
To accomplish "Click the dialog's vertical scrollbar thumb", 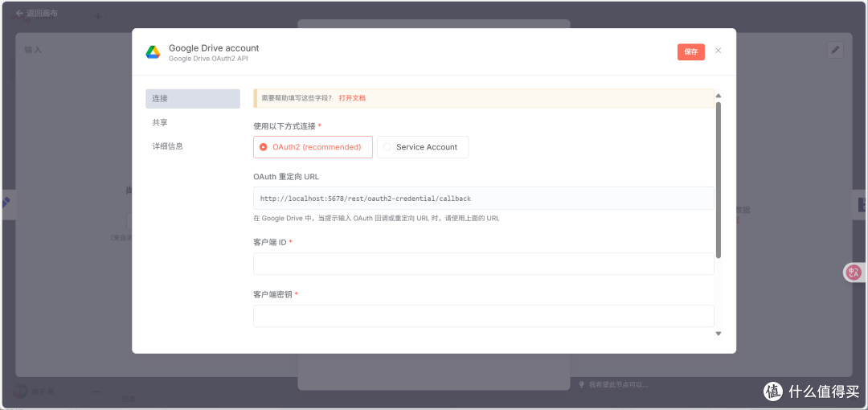I will (x=719, y=180).
